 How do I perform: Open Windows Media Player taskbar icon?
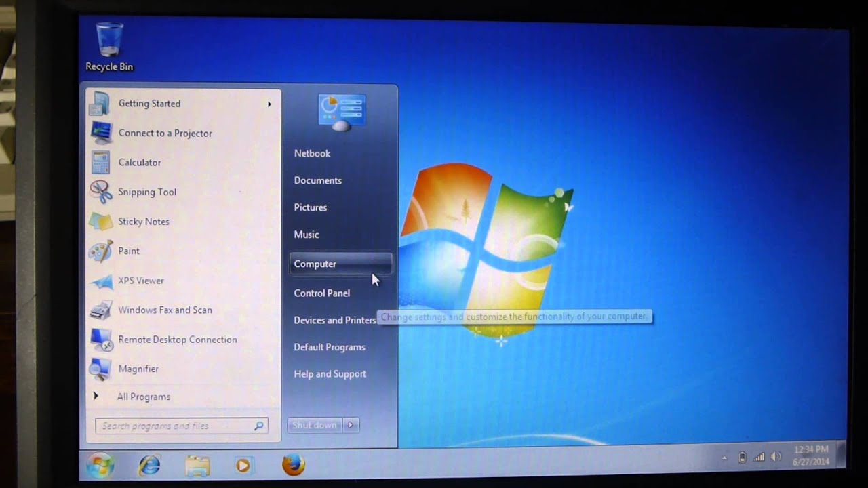tap(243, 466)
